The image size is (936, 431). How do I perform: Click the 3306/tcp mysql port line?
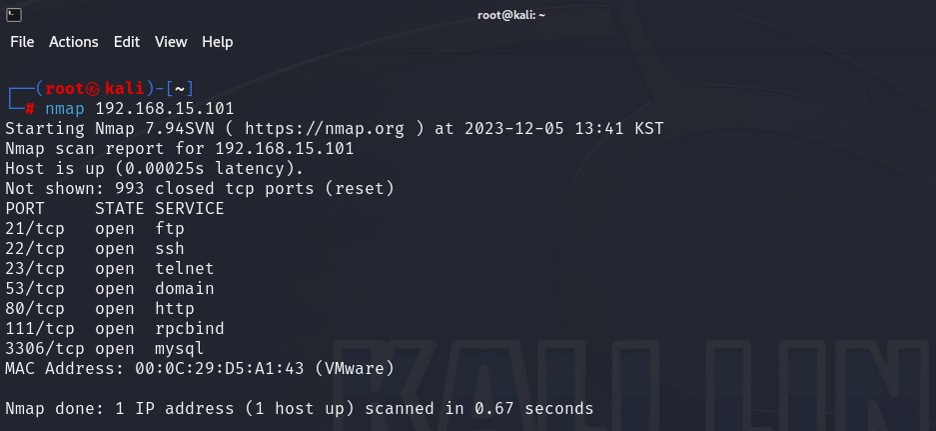coord(104,349)
